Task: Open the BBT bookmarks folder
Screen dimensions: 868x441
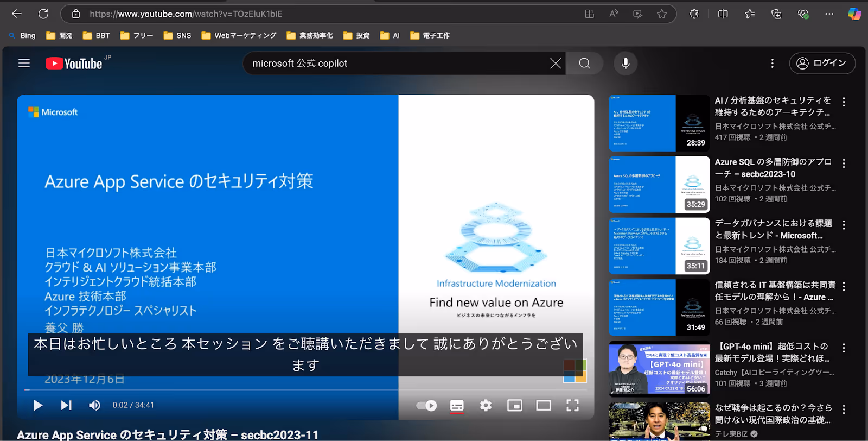Action: (96, 35)
